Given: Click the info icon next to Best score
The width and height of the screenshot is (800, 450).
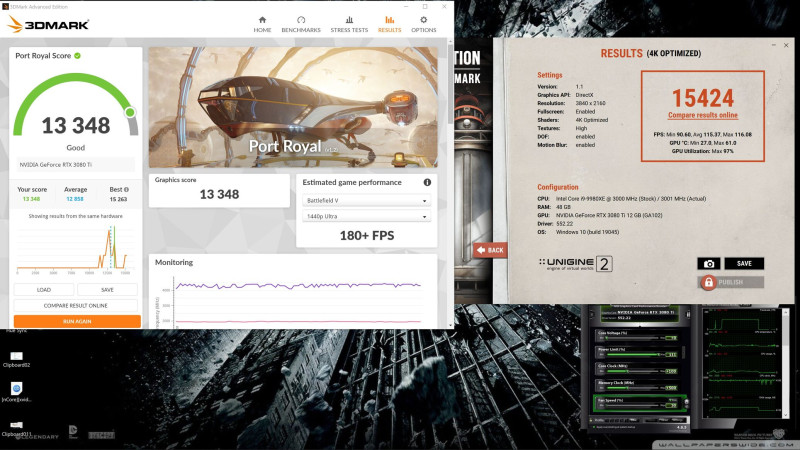Looking at the screenshot, I should coord(126,189).
